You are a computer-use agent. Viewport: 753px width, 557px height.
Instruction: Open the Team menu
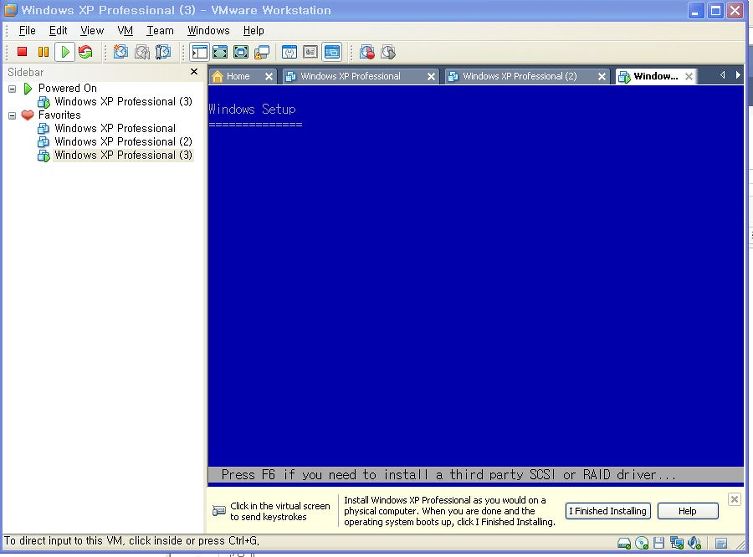tap(160, 31)
